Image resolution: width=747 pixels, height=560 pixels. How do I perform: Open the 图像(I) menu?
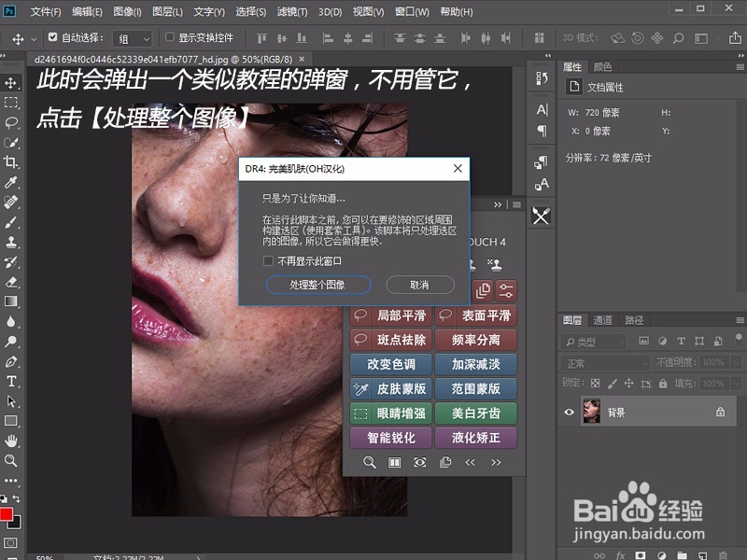[x=127, y=12]
